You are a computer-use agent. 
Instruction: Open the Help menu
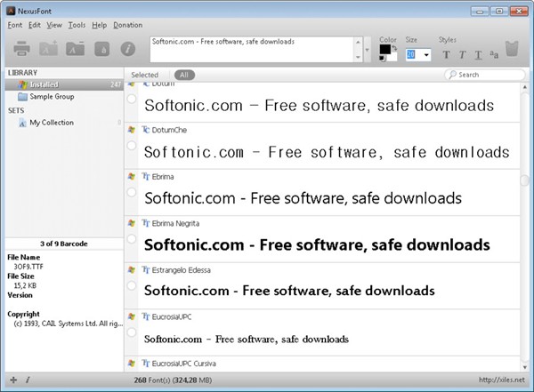[x=99, y=25]
